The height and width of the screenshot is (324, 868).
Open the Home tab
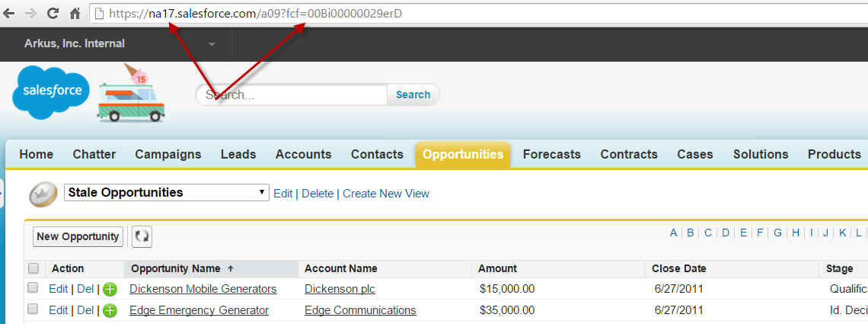point(37,154)
